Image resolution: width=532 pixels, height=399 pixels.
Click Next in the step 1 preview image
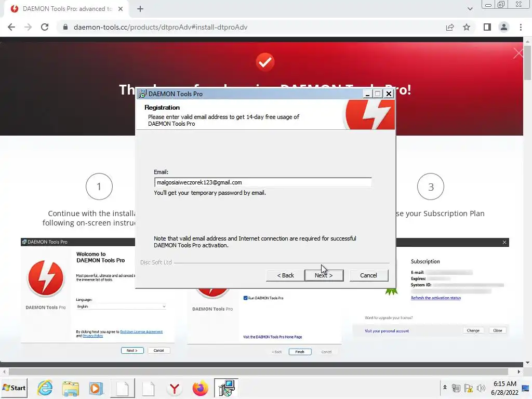point(132,351)
